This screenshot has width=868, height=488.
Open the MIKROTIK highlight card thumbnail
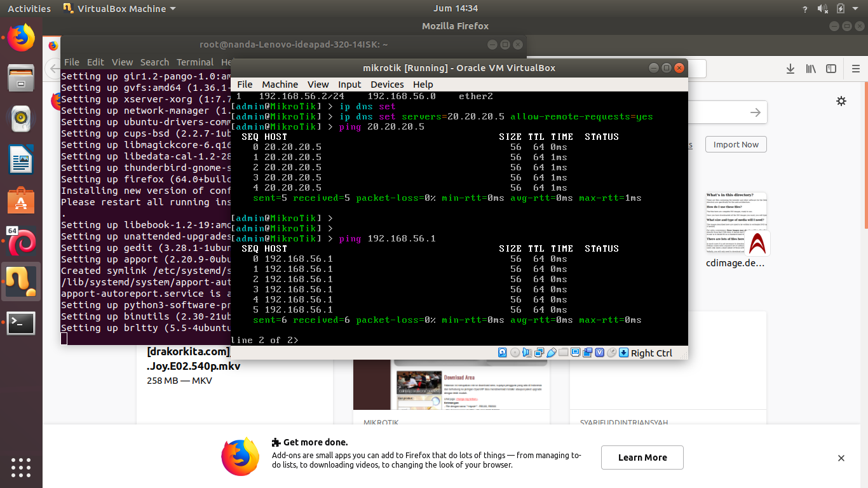pyautogui.click(x=452, y=385)
